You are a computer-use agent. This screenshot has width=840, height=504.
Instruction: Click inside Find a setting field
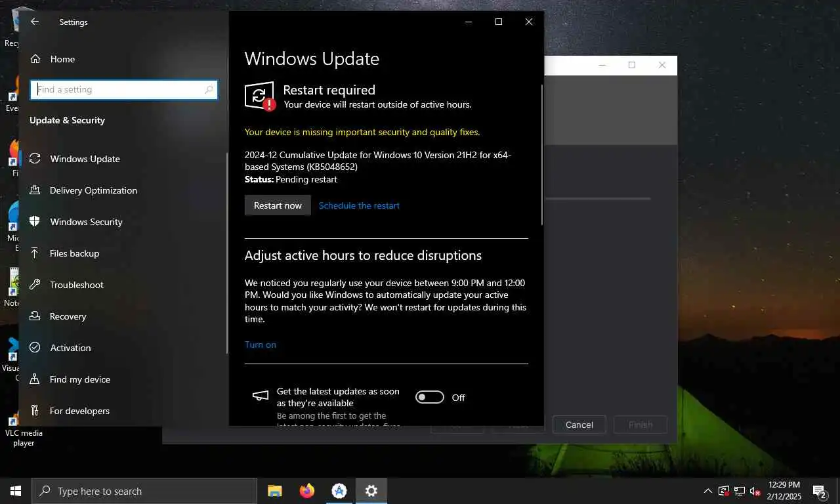click(x=123, y=90)
